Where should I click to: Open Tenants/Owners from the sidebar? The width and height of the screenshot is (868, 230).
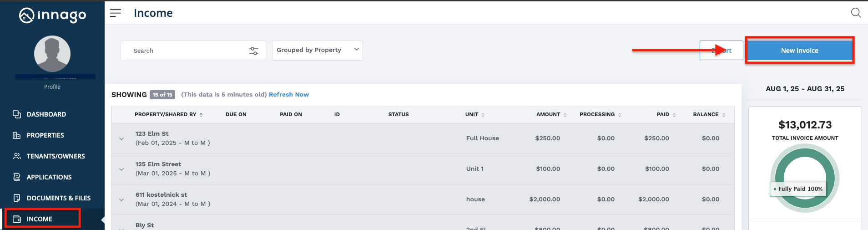point(56,156)
